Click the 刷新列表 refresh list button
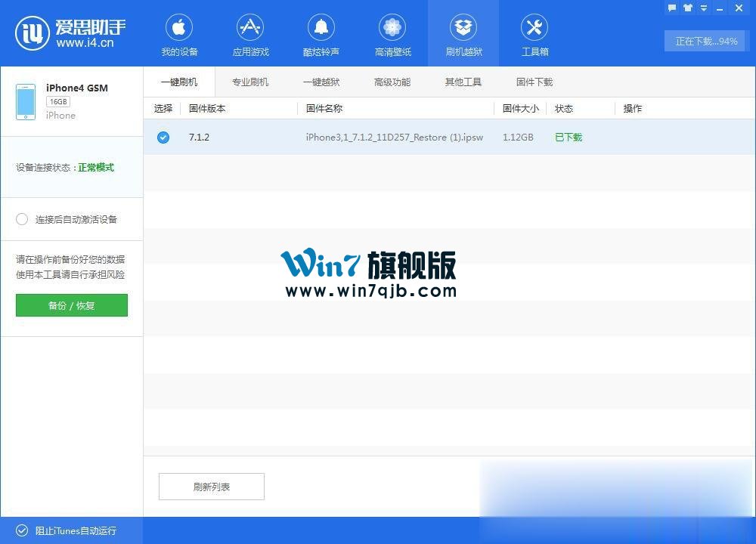This screenshot has width=756, height=544. tap(212, 487)
